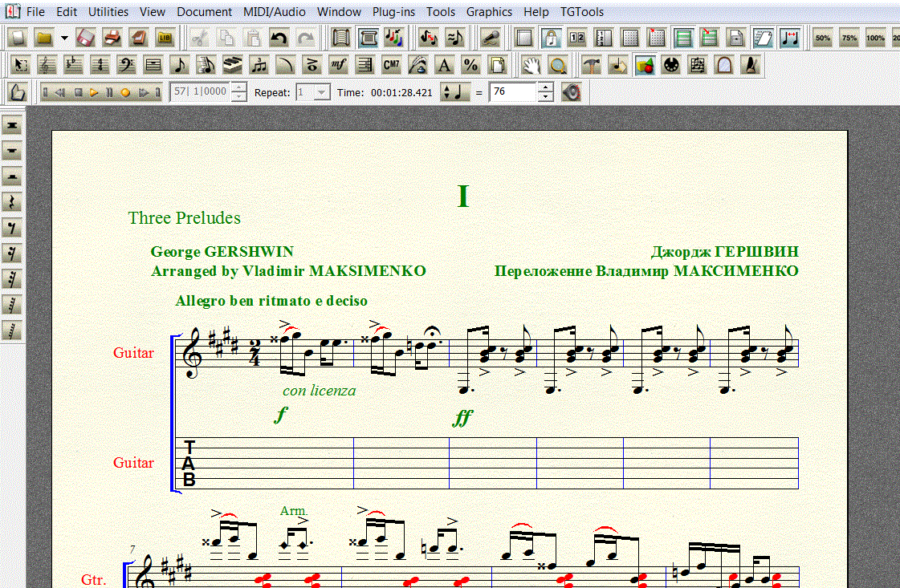Open the playback settings speaker icon
The width and height of the screenshot is (900, 588).
click(571, 92)
